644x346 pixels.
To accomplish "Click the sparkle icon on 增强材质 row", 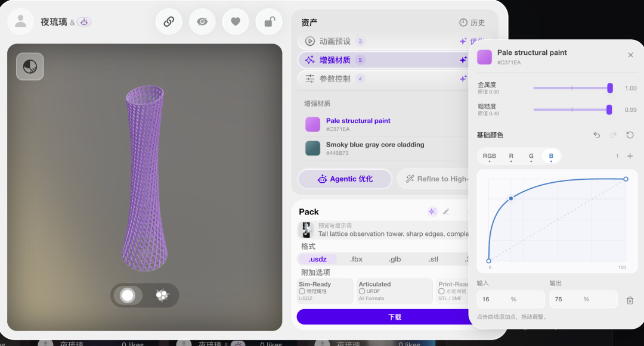I will 463,60.
